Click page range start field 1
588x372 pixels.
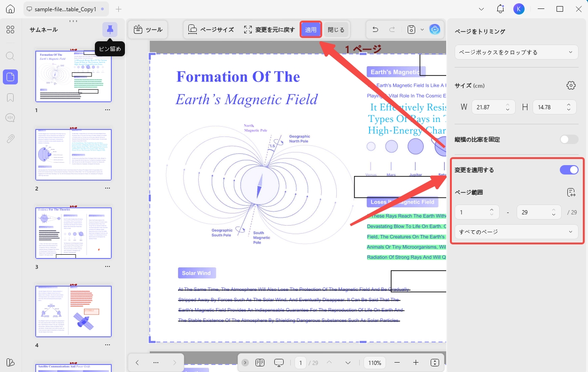coord(477,212)
